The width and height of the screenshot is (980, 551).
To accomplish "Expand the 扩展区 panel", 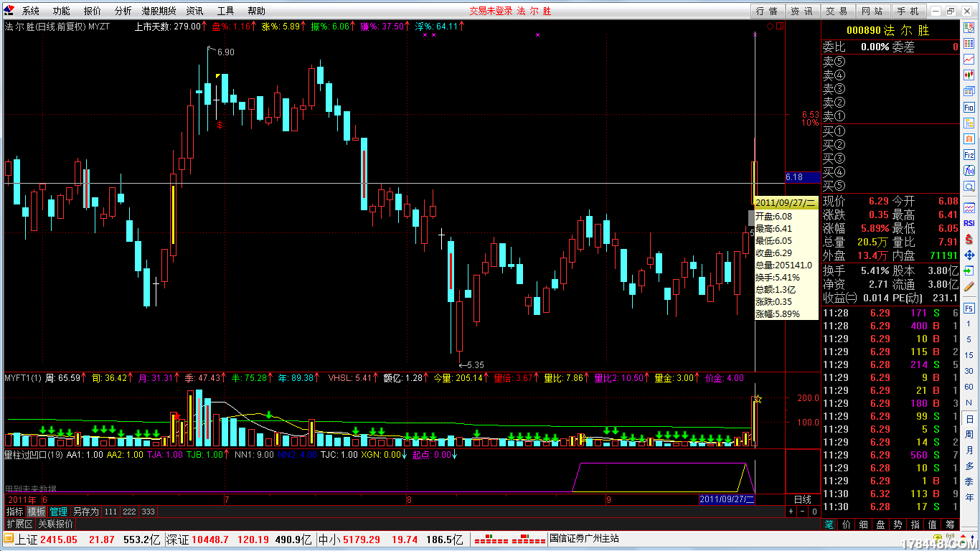I will [x=19, y=524].
